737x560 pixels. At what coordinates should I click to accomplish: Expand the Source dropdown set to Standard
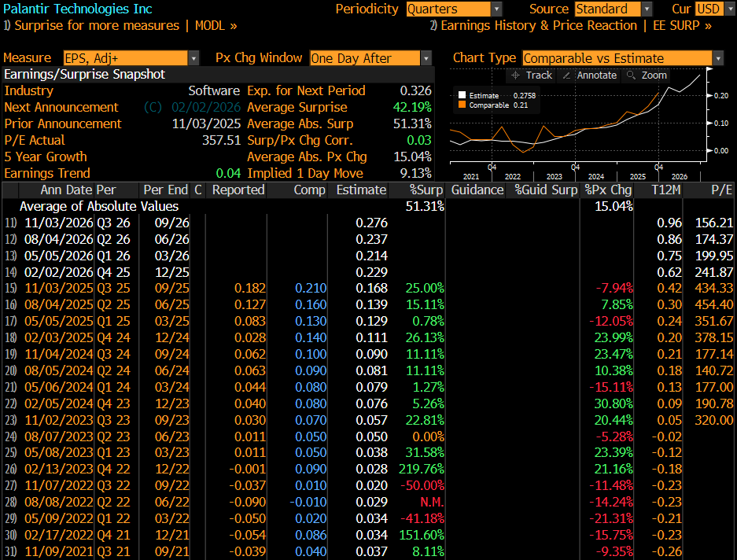click(613, 9)
